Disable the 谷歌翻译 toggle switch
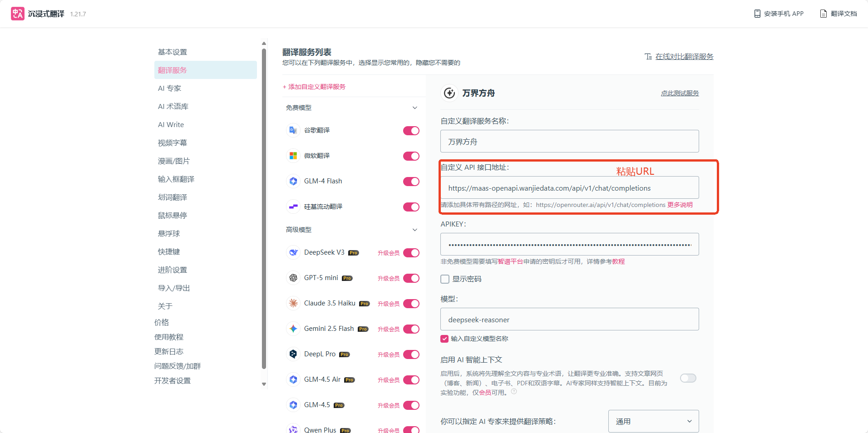This screenshot has height=433, width=868. point(411,131)
